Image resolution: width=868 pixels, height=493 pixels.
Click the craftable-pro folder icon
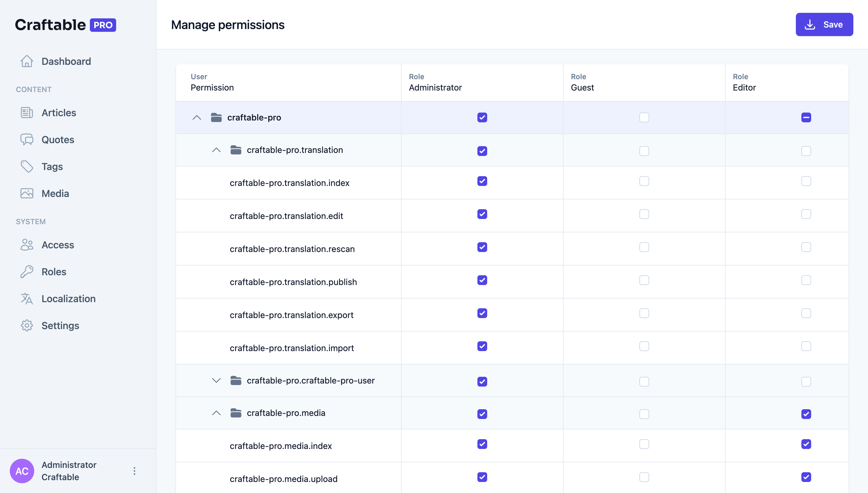[216, 117]
